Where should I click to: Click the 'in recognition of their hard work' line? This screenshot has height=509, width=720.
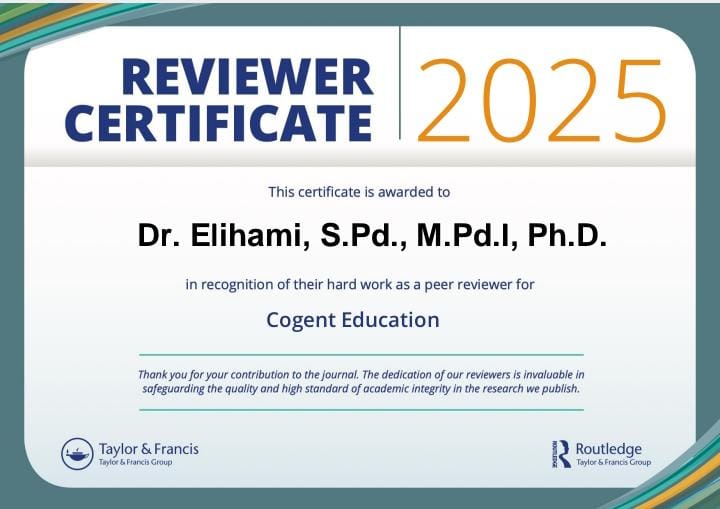click(x=360, y=284)
